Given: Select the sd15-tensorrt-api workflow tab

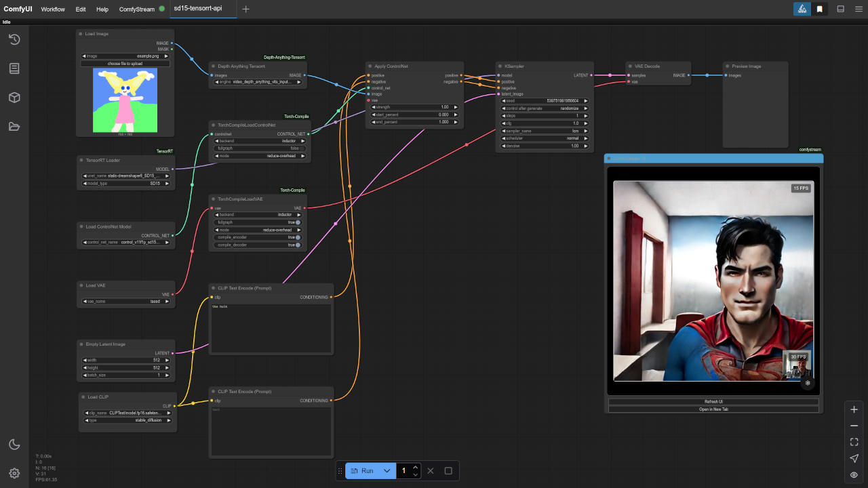Looking at the screenshot, I should point(198,9).
